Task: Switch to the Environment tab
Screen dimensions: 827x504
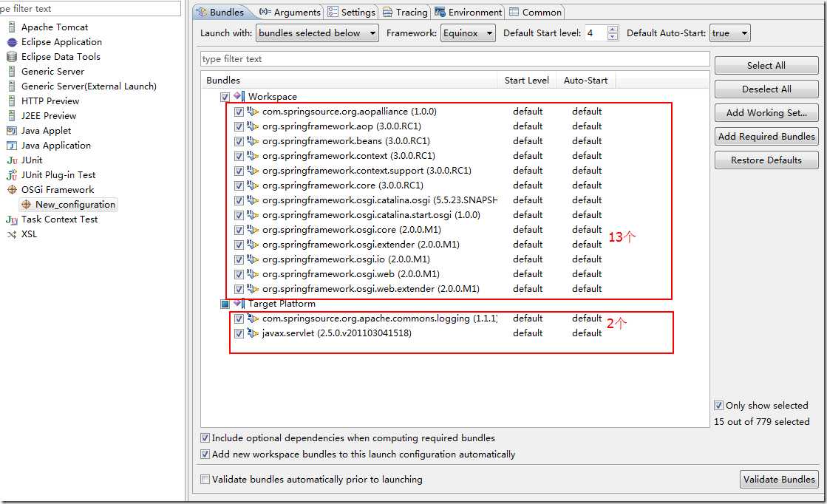Action: pos(469,12)
